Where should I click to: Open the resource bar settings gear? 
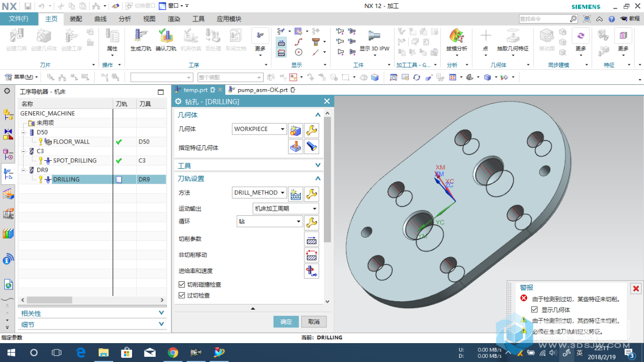click(7, 91)
